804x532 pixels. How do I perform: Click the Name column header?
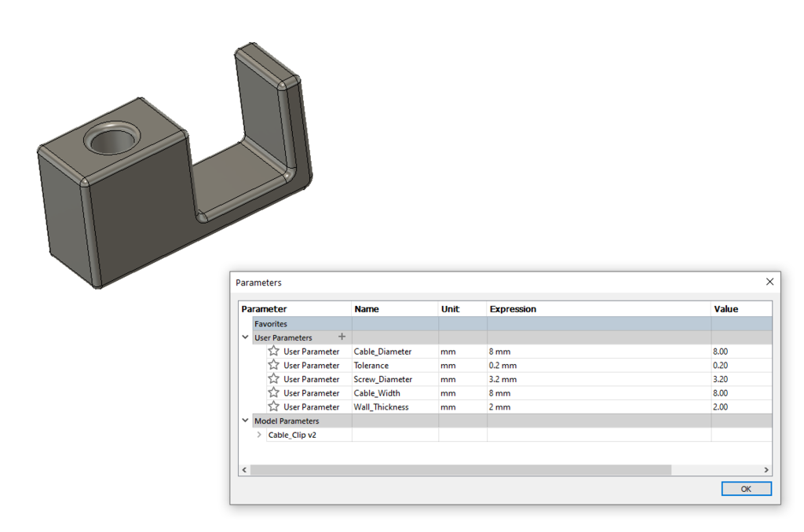coord(367,308)
